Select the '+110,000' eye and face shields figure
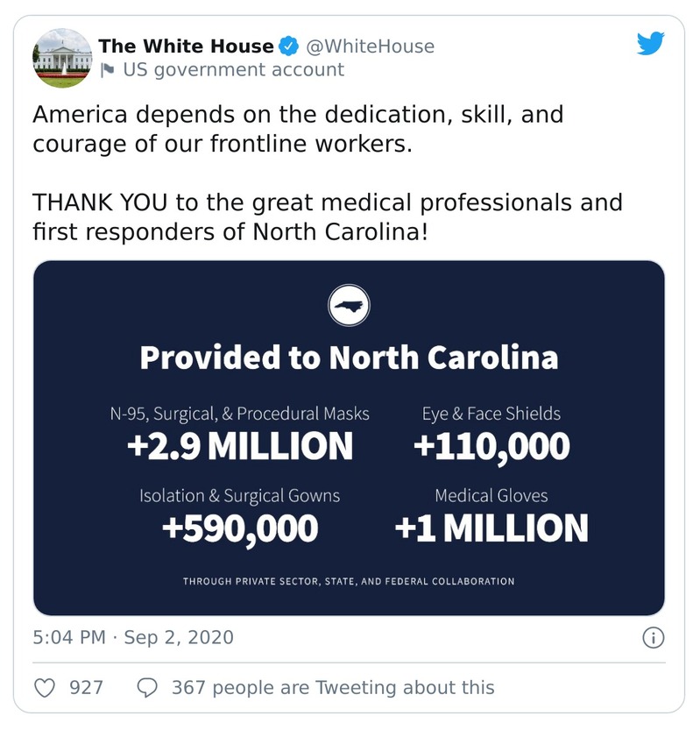The height and width of the screenshot is (730, 700). coord(491,448)
